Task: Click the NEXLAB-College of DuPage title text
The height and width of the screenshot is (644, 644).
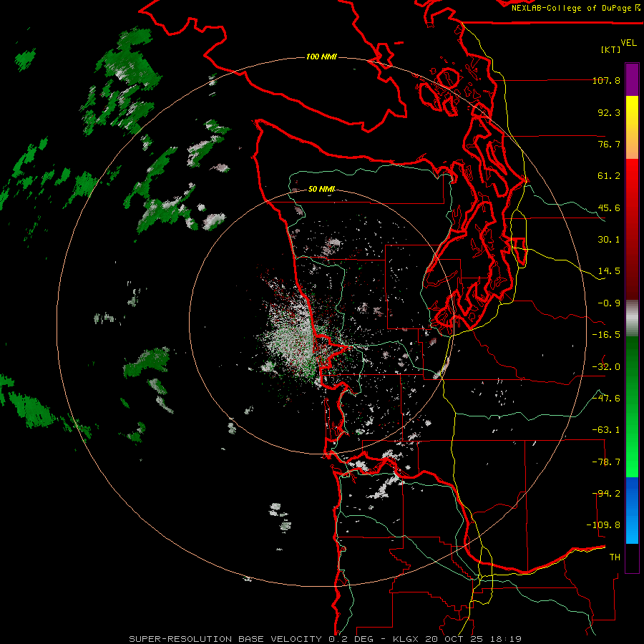Action: 571,8
